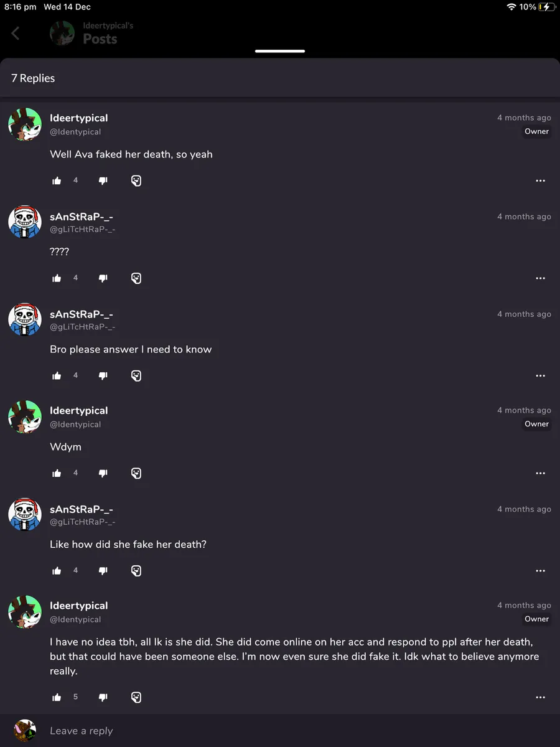This screenshot has width=560, height=747.
Task: Like the last reply with 5 likes
Action: (x=57, y=697)
